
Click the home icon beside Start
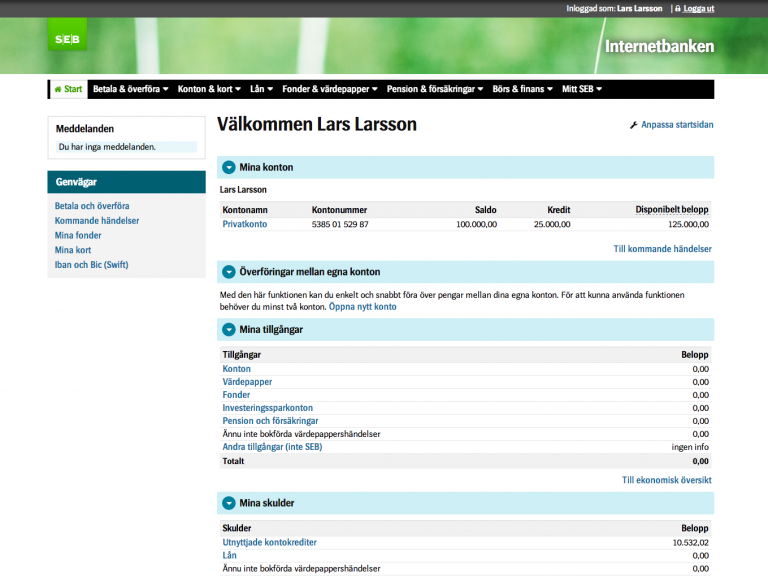click(x=58, y=89)
